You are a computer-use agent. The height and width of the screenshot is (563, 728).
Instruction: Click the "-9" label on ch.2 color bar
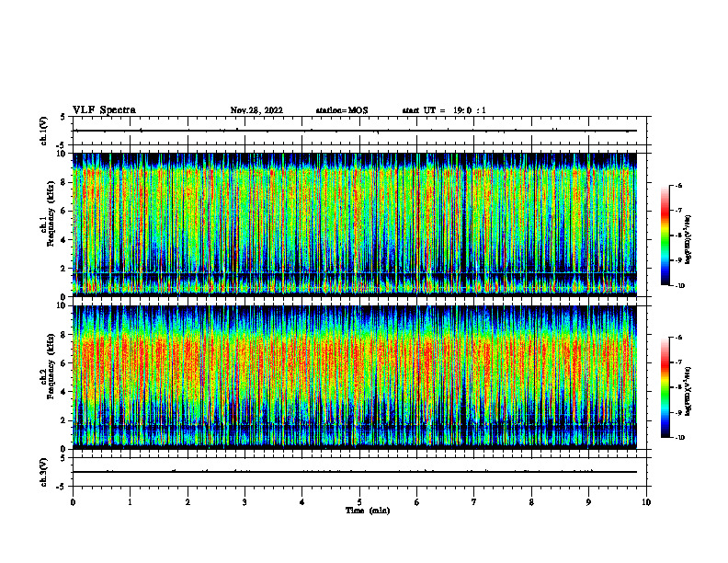[678, 412]
